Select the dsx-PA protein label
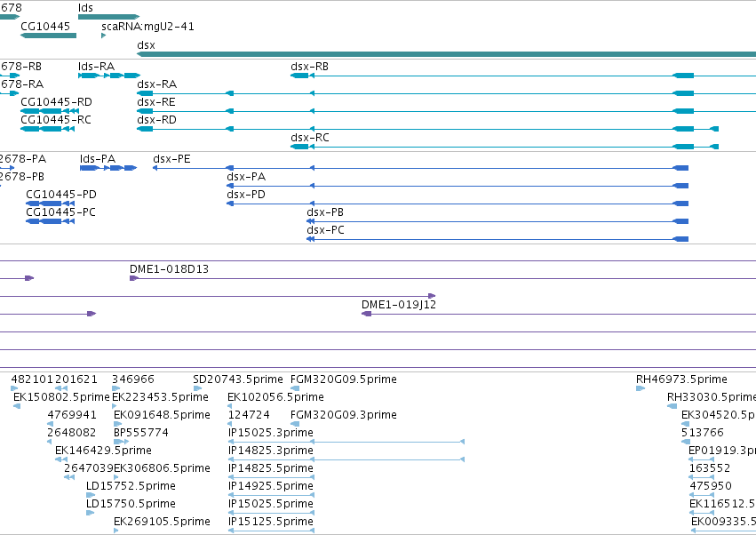Screen dimensions: 756x535 [x=246, y=177]
